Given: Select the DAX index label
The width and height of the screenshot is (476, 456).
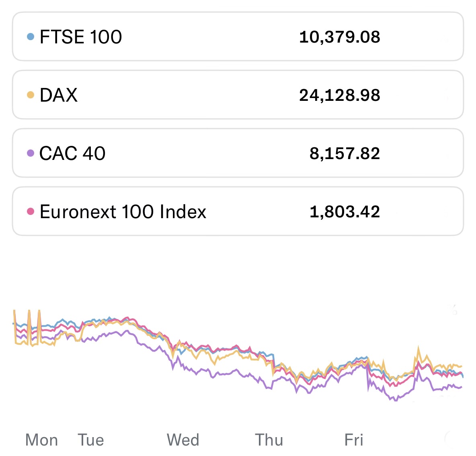Looking at the screenshot, I should (59, 95).
